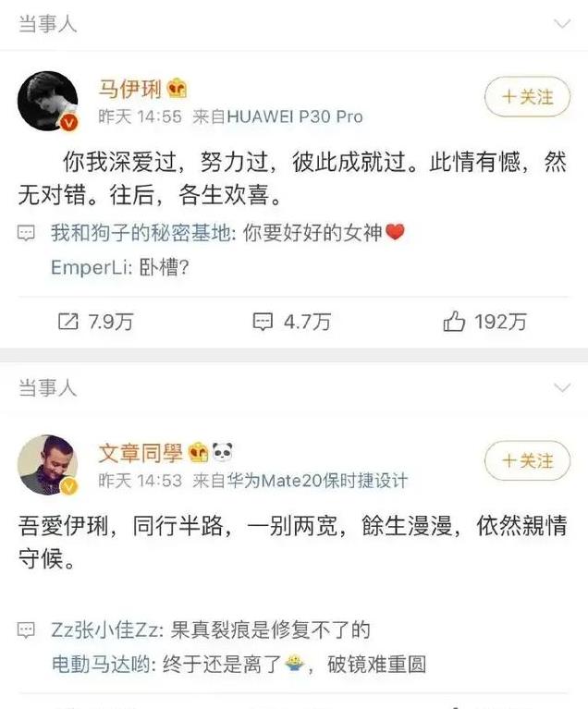Viewport: 588px width, 709px height.
Task: Click the panda badge next to 文章同學
Action: 222,452
